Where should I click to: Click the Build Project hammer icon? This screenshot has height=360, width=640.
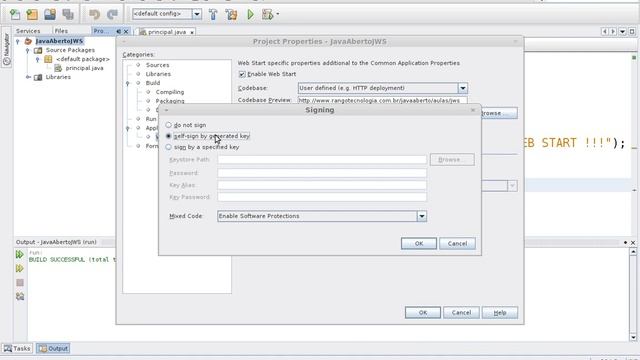pyautogui.click(x=213, y=14)
